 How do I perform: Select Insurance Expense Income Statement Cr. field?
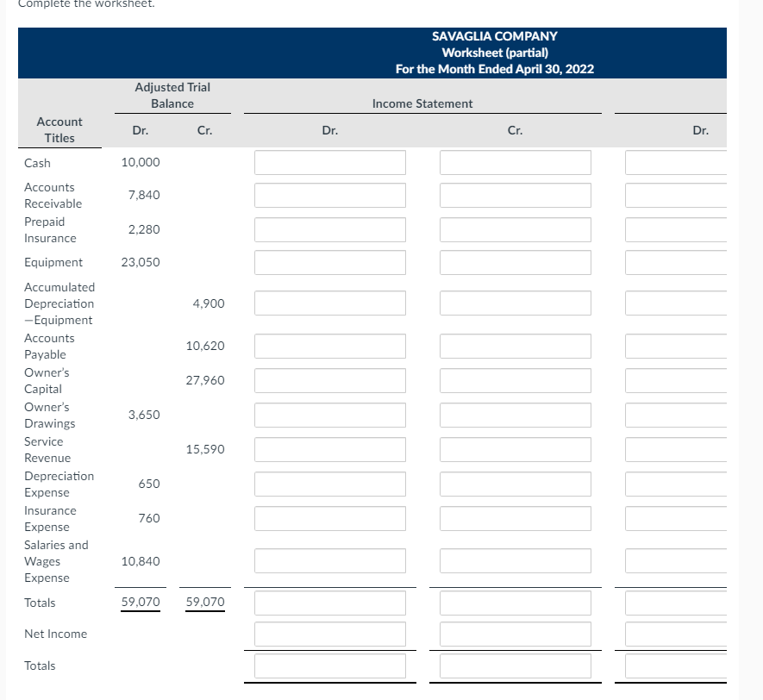click(516, 519)
